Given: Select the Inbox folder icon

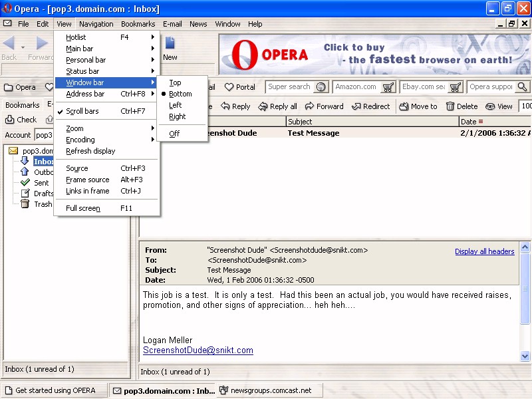Looking at the screenshot, I should [25, 161].
